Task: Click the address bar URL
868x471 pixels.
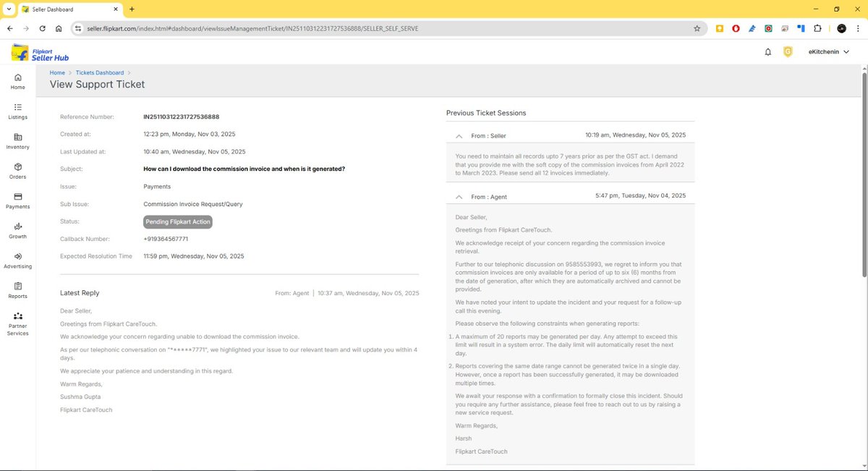Action: click(x=252, y=28)
